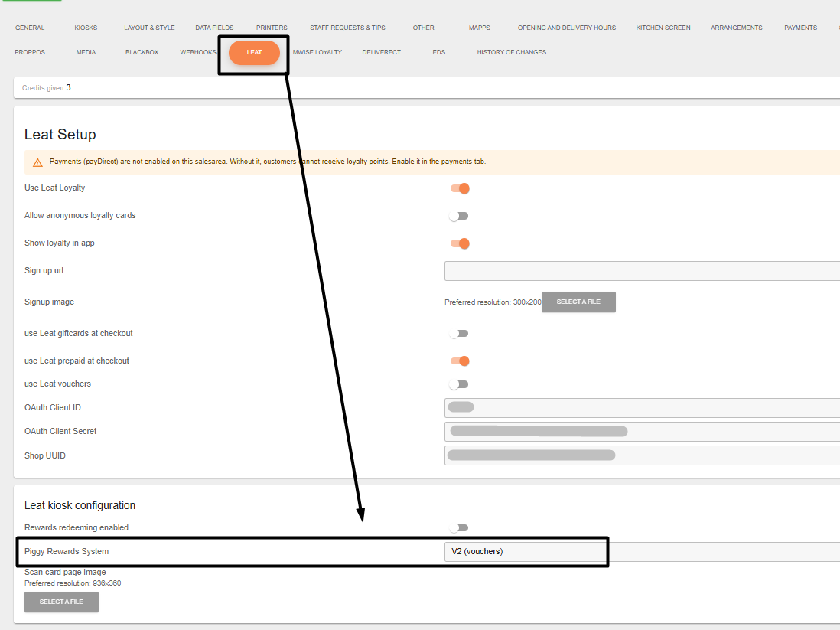Select a file for Signup image

click(578, 302)
